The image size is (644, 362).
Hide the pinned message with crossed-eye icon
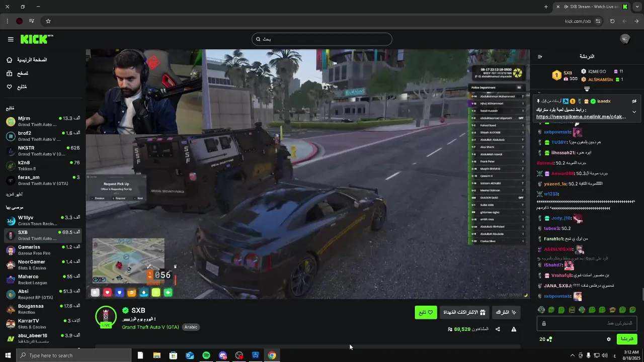[634, 101]
